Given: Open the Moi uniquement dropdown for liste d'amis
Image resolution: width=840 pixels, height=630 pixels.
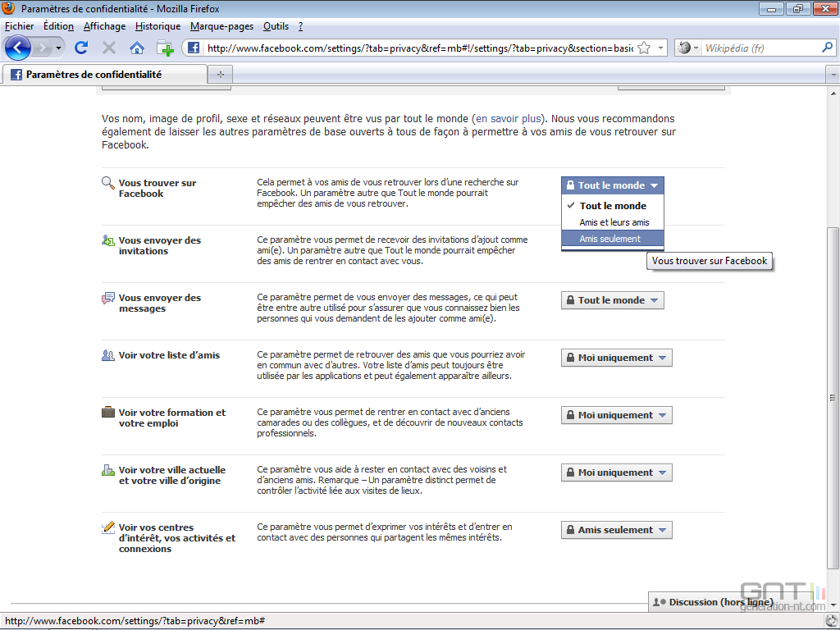Looking at the screenshot, I should click(617, 358).
